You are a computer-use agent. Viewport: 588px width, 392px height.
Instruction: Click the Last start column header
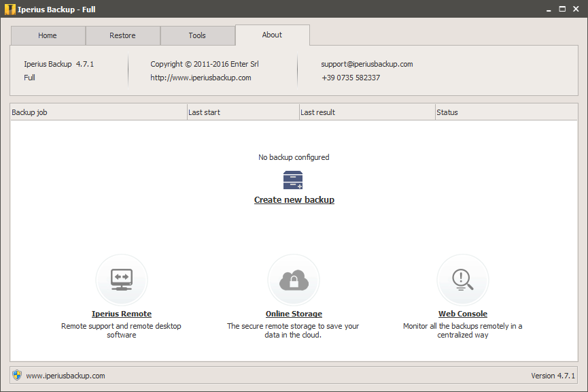click(243, 112)
